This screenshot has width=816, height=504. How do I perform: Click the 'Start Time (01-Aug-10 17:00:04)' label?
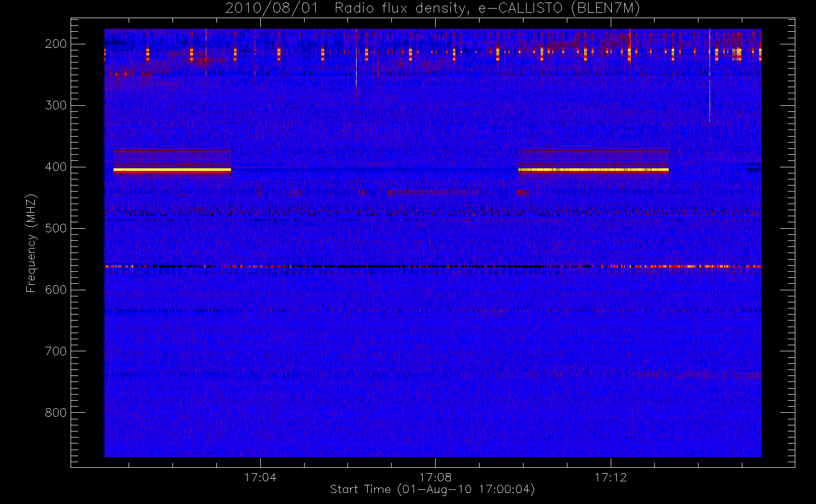tap(432, 489)
